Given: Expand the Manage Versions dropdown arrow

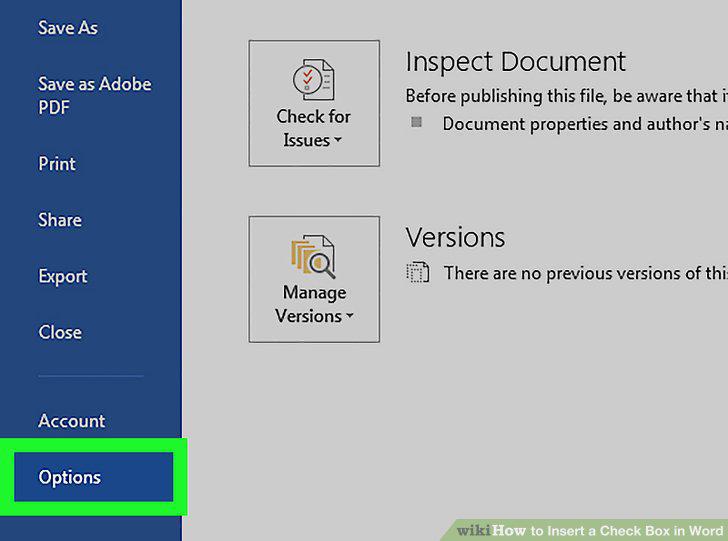Looking at the screenshot, I should [350, 316].
